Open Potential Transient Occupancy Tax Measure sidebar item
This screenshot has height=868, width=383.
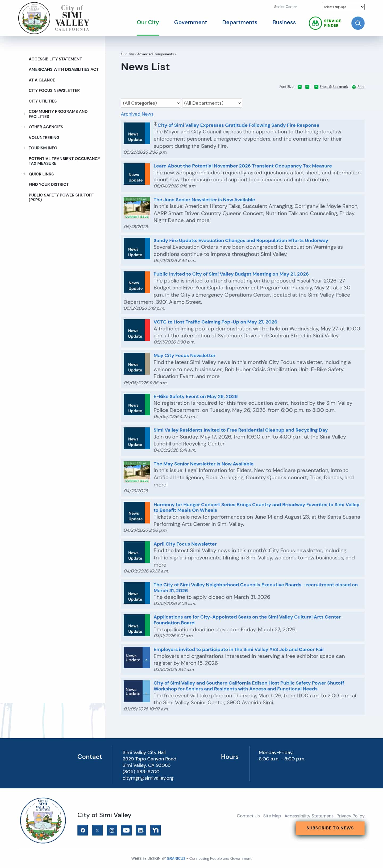64,161
